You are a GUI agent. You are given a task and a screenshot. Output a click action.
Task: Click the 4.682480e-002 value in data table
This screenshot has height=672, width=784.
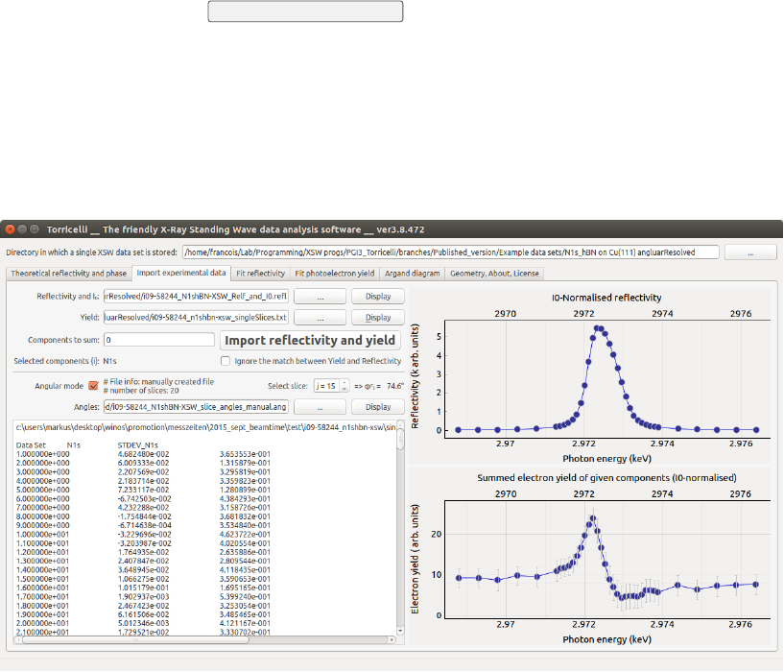[144, 454]
